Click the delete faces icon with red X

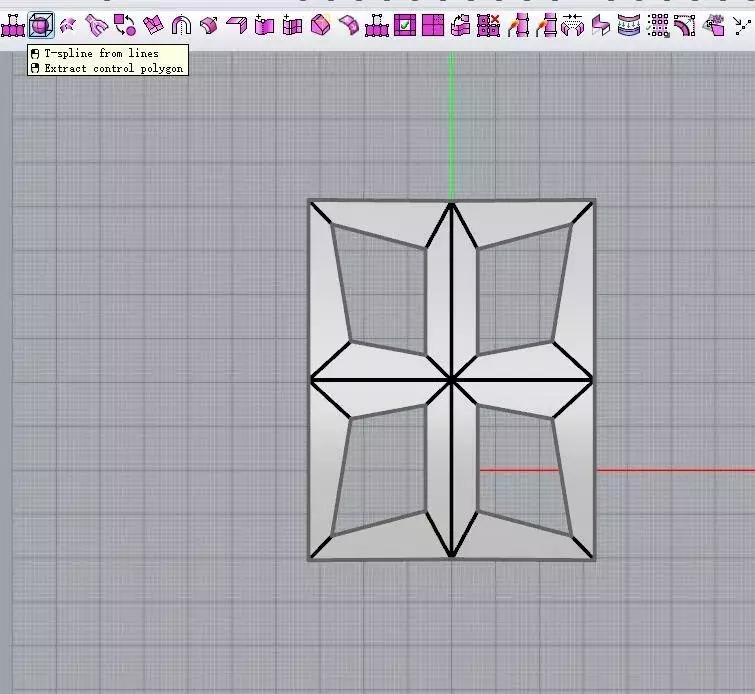pyautogui.click(x=488, y=25)
